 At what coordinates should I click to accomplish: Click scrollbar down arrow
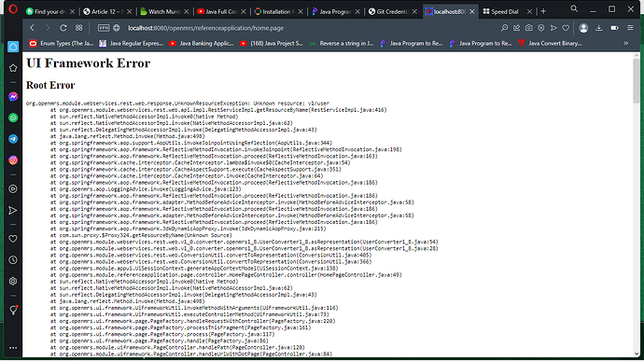(637, 354)
